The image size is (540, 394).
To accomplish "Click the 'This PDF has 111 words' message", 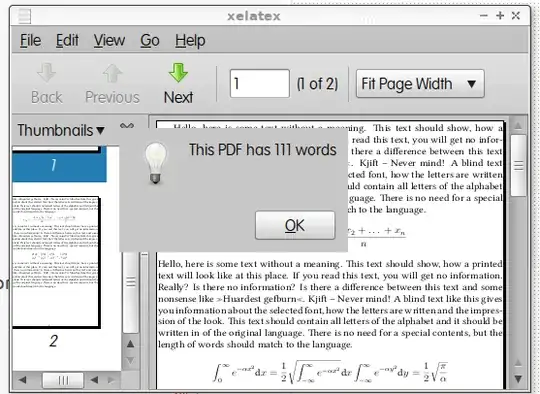I will 263,150.
